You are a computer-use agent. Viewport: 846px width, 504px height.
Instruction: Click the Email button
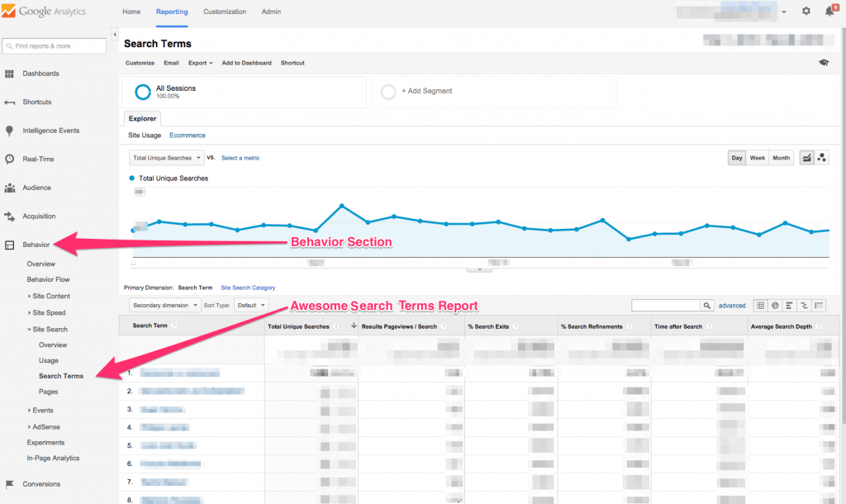pyautogui.click(x=171, y=63)
